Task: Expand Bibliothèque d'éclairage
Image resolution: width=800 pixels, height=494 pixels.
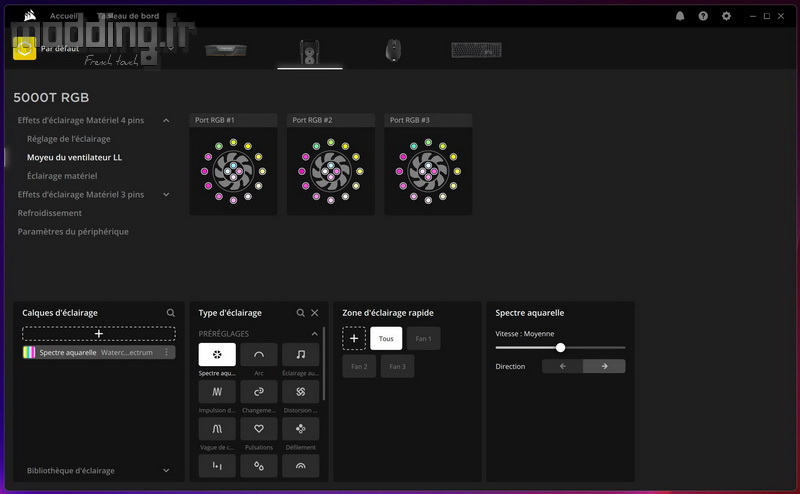Action: pos(166,471)
